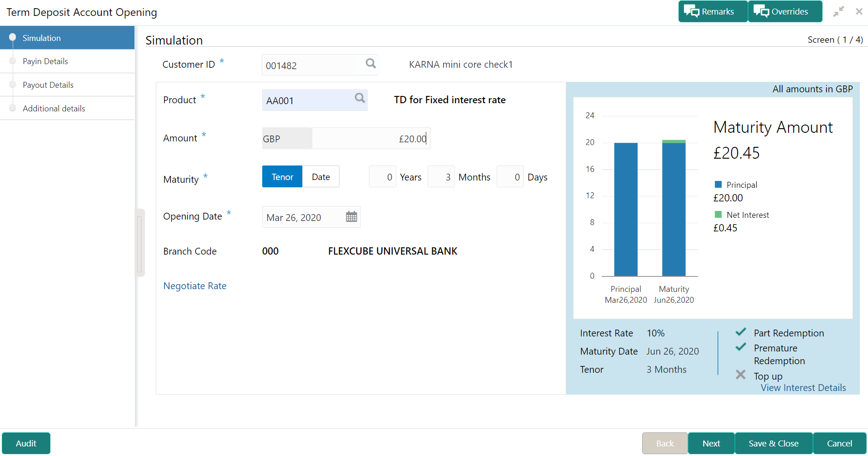The image size is (868, 456).
Task: Open the Remarks button
Action: pos(713,11)
